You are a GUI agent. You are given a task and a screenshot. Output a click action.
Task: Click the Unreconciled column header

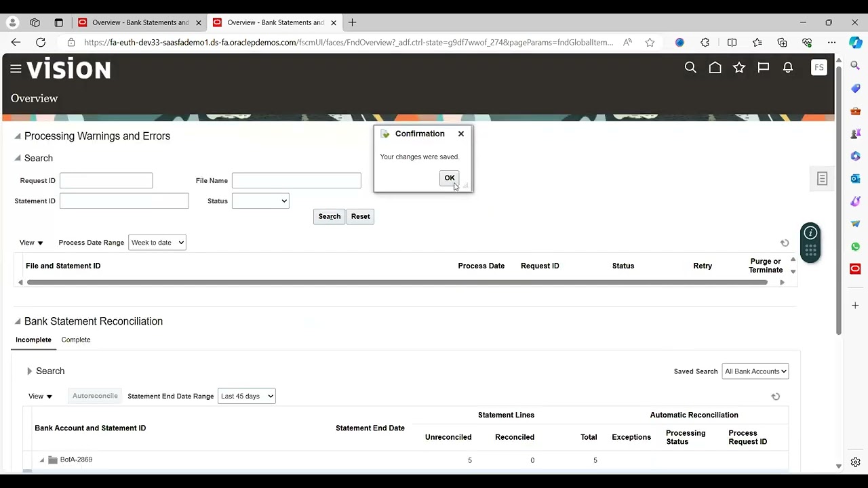point(448,437)
